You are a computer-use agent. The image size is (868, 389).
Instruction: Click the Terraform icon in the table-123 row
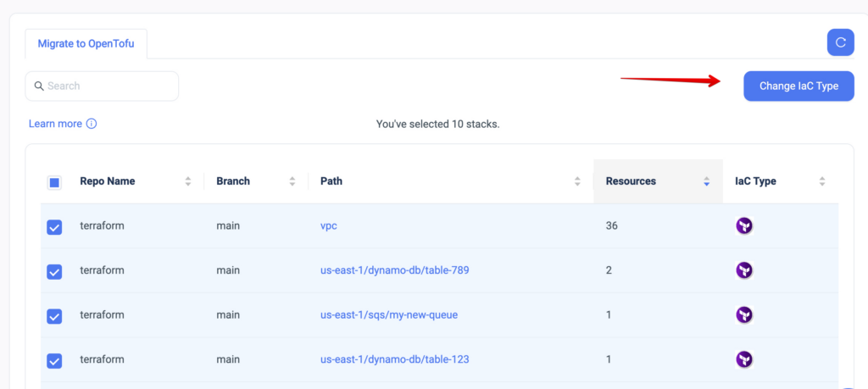tap(744, 359)
